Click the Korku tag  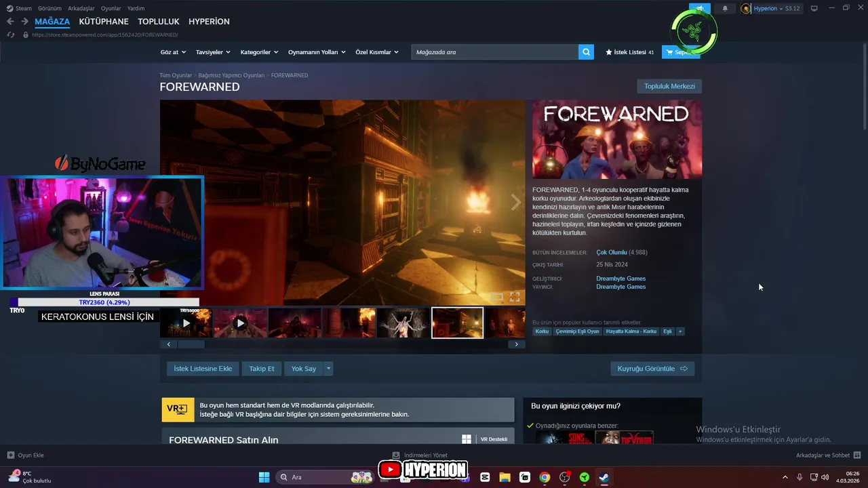(542, 331)
